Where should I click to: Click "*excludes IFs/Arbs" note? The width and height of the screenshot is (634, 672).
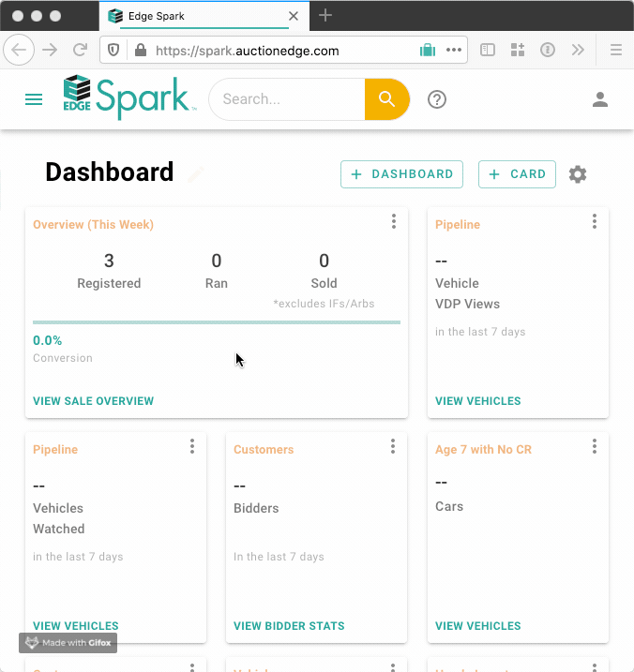click(324, 304)
